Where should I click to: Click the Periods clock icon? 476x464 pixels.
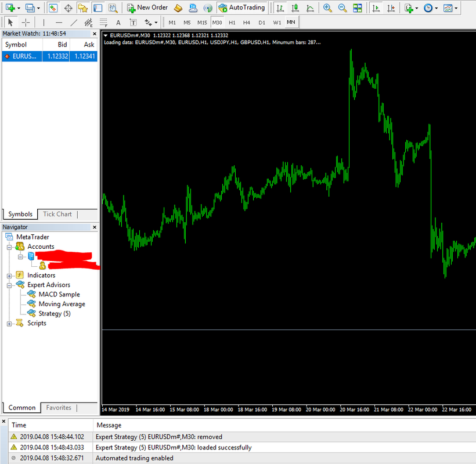pyautogui.click(x=428, y=8)
